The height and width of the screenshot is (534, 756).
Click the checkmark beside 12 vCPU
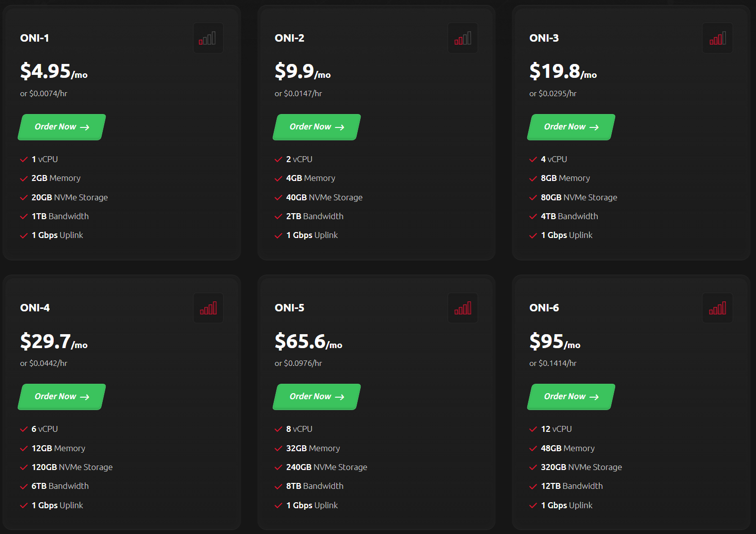pyautogui.click(x=533, y=429)
